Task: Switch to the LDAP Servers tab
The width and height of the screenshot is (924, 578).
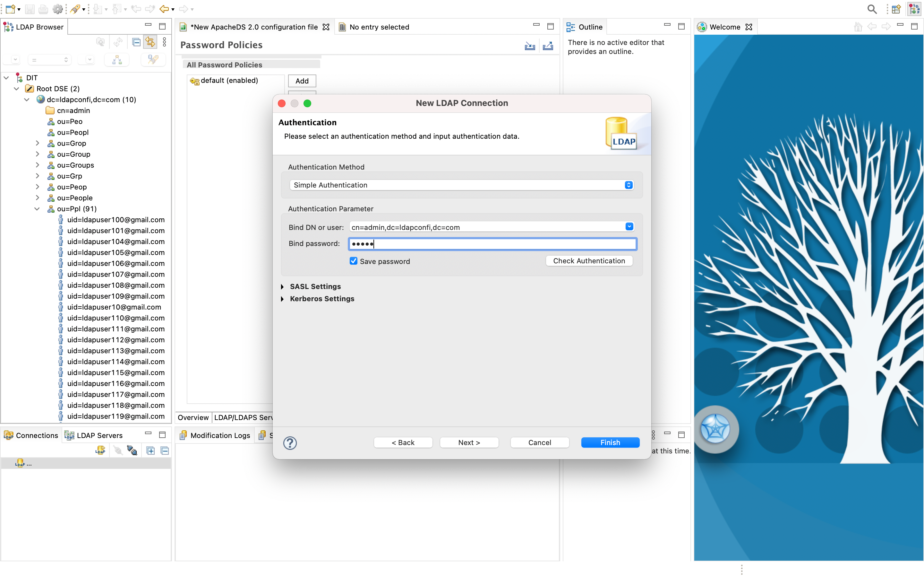Action: point(94,435)
